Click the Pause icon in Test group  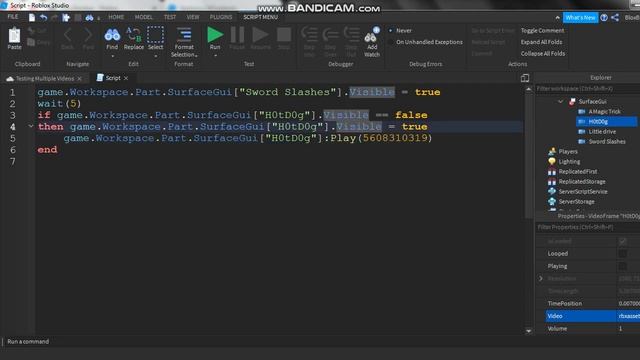tap(237, 35)
